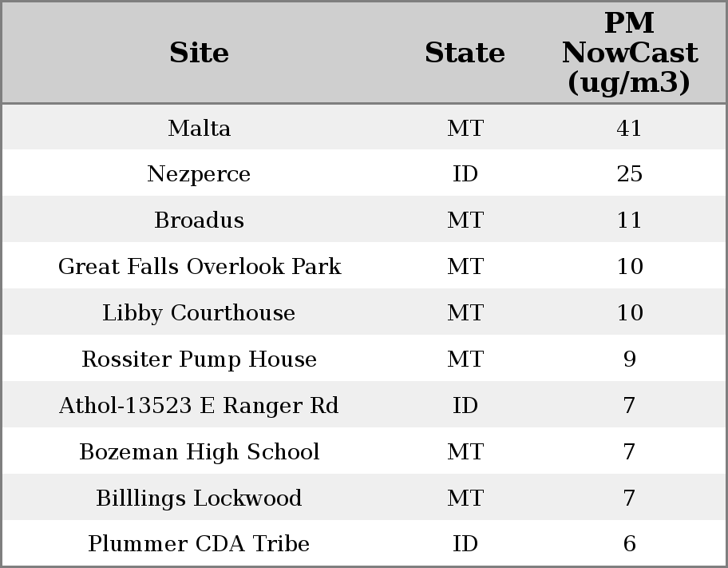Screen dimensions: 728x568
Task: Select the Malta site cell
Action: [199, 128]
